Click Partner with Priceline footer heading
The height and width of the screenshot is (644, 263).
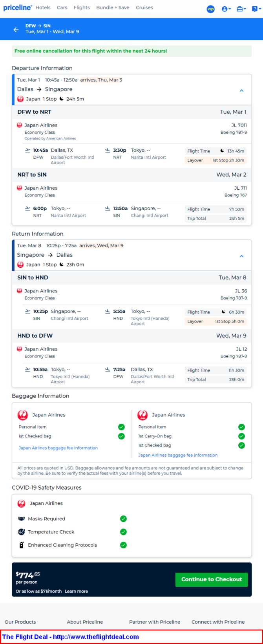tap(155, 622)
